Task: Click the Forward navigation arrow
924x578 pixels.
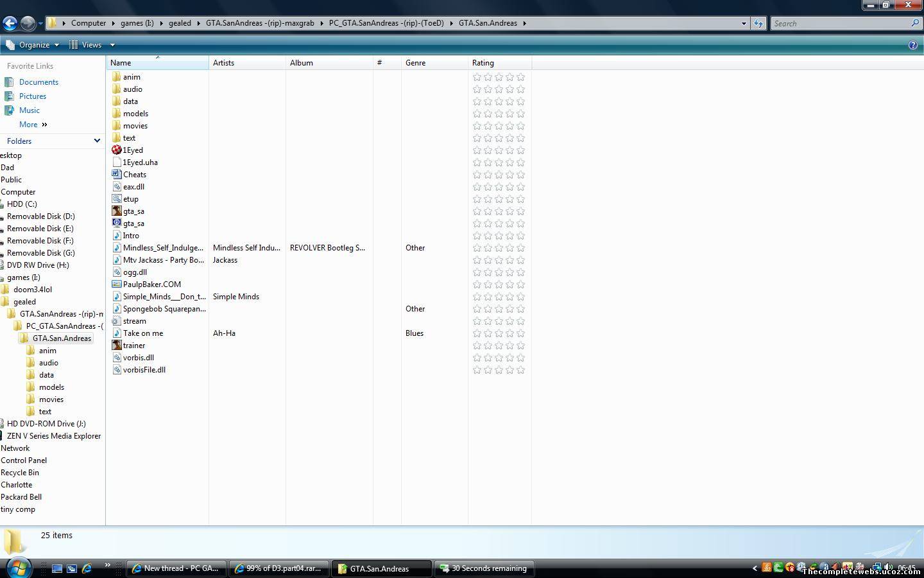Action: pyautogui.click(x=28, y=23)
